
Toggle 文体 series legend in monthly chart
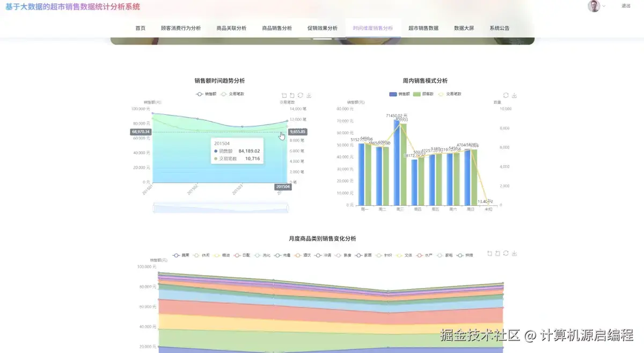click(405, 255)
